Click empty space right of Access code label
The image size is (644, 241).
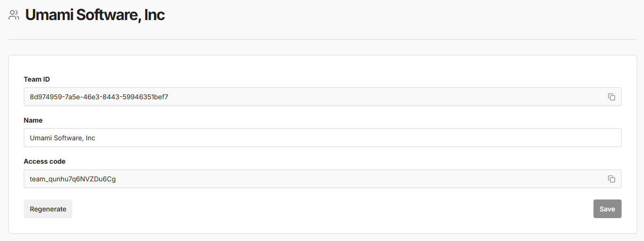click(x=286, y=161)
